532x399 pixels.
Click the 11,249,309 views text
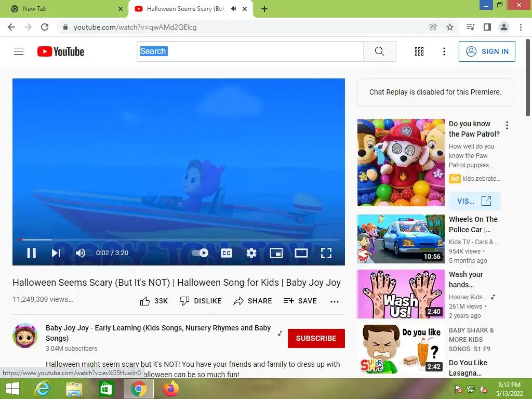[x=43, y=299]
